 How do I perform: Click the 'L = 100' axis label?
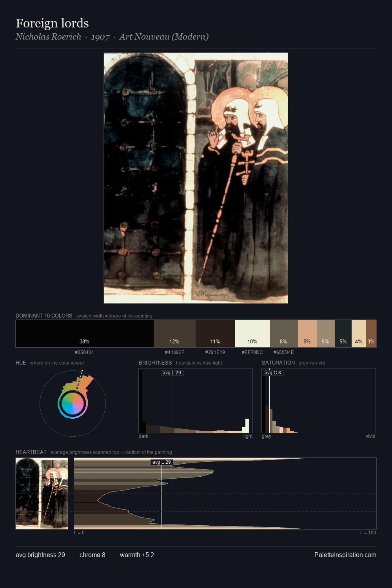pos(368,533)
